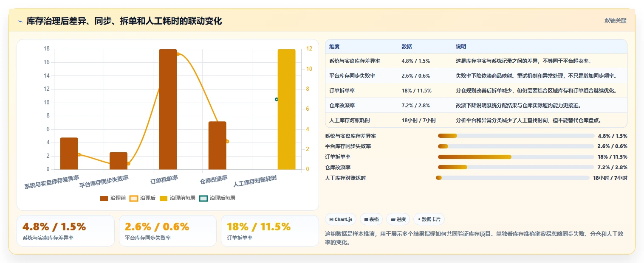This screenshot has height=263, width=644.
Task: Click the green 治理后每周 data point
Action: point(277,99)
